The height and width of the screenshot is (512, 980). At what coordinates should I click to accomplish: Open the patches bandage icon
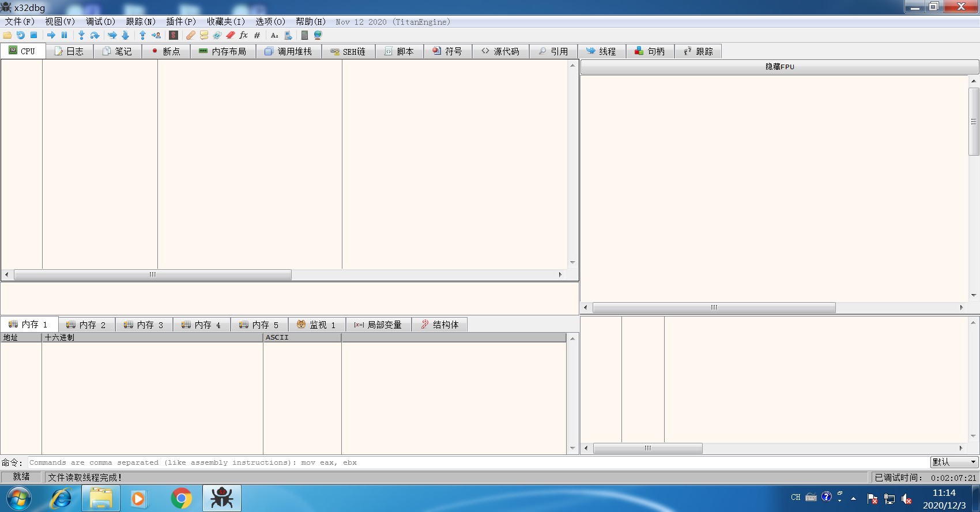pyautogui.click(x=190, y=35)
